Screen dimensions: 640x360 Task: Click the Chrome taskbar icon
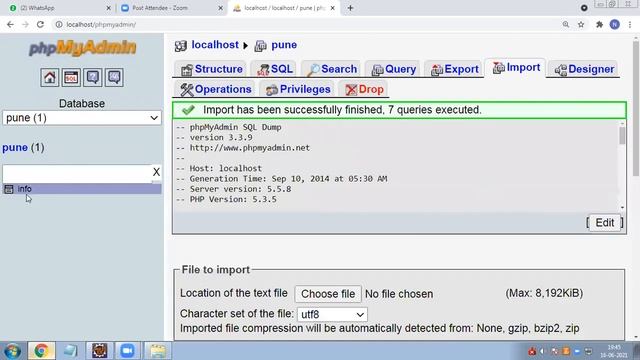(41, 351)
